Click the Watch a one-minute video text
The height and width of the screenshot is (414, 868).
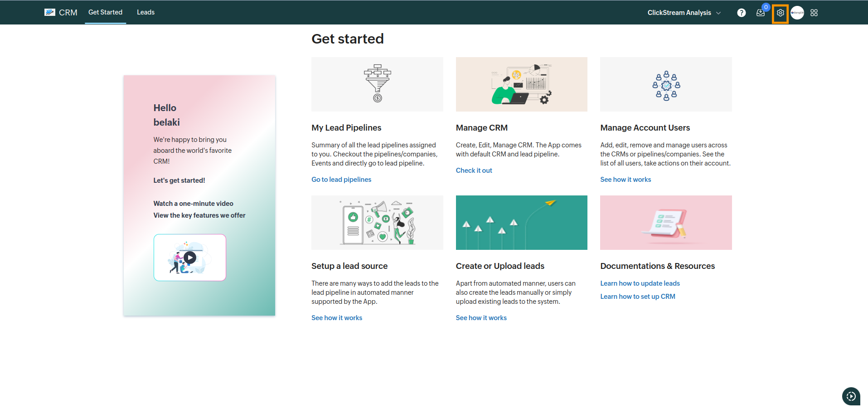193,204
